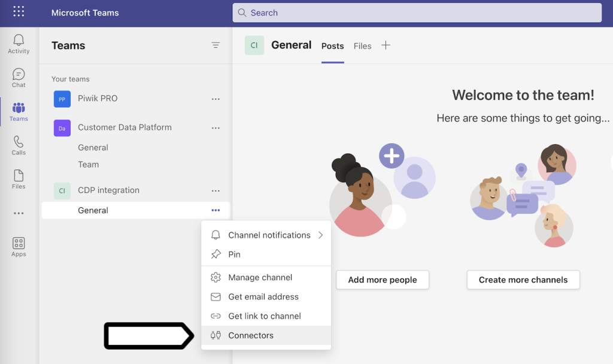Expand the Channel notifications submenu

268,235
